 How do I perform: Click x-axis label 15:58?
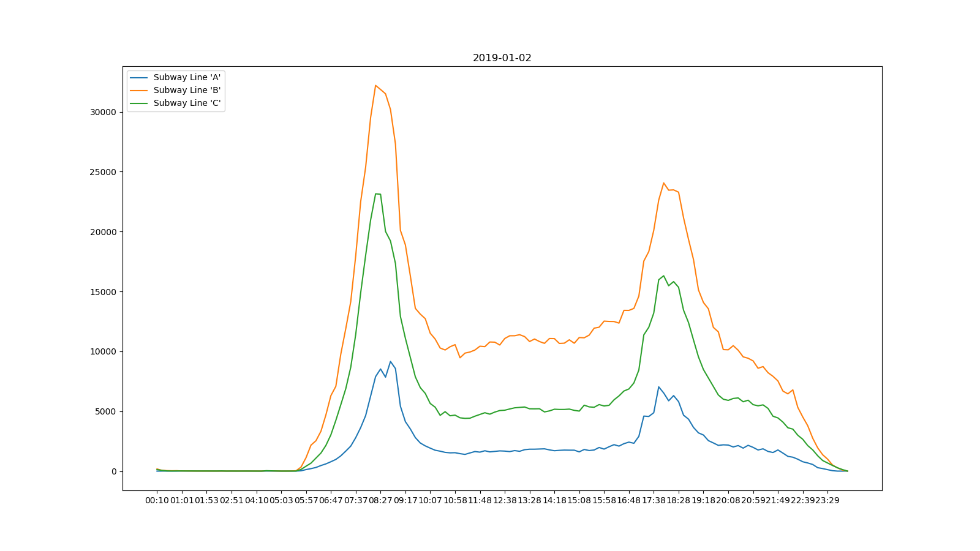(604, 500)
